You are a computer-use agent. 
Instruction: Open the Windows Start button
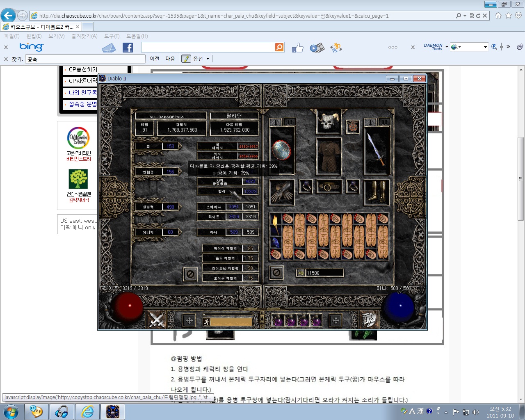[x=11, y=411]
